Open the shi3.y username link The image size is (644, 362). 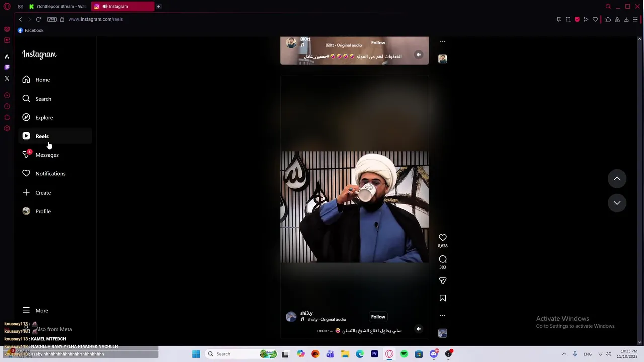tap(306, 313)
